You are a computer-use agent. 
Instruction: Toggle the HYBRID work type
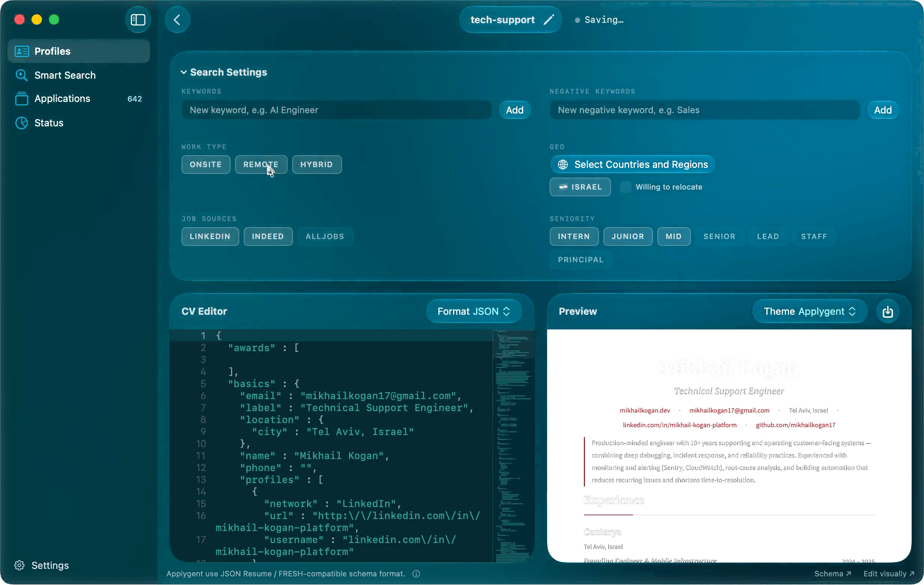coord(316,165)
